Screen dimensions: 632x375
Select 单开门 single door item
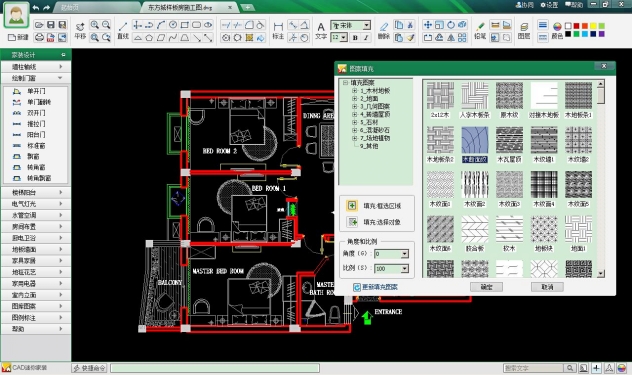(x=35, y=91)
